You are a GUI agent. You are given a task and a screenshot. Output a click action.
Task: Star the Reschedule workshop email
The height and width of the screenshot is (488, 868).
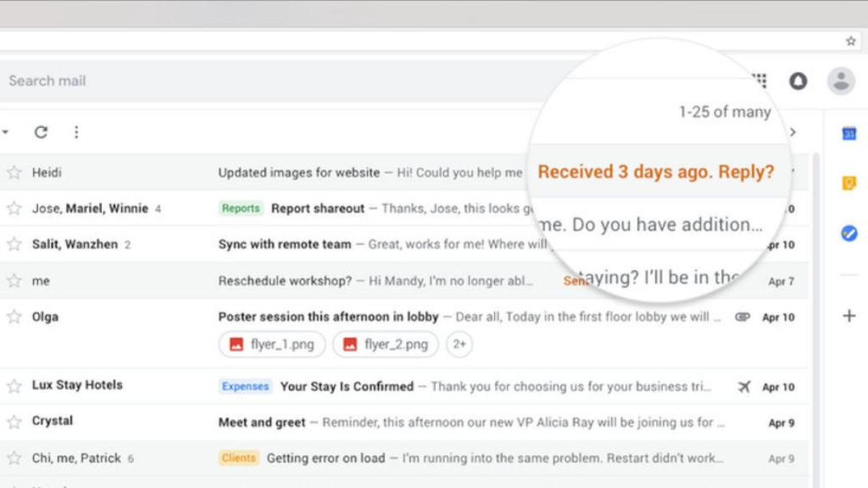pyautogui.click(x=14, y=280)
